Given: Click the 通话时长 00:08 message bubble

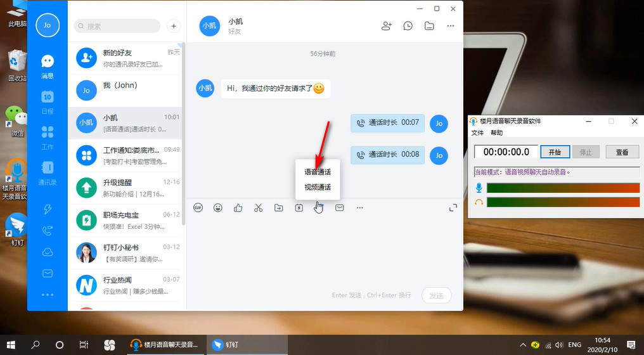Looking at the screenshot, I should point(387,155).
